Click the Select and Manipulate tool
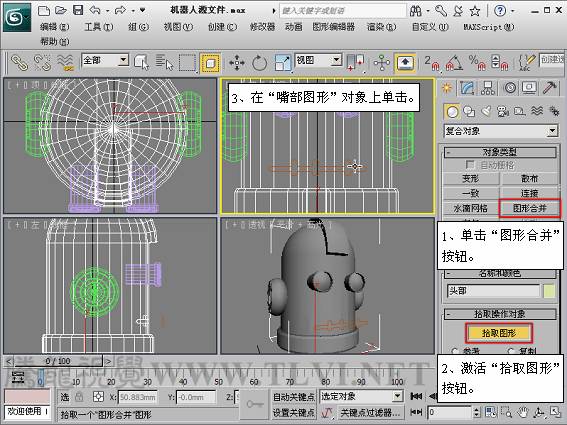 (382, 63)
